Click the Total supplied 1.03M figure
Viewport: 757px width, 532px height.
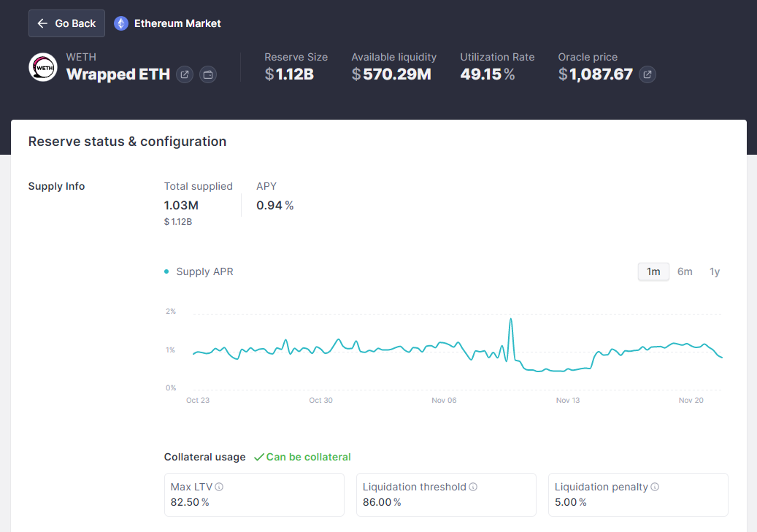click(x=181, y=206)
